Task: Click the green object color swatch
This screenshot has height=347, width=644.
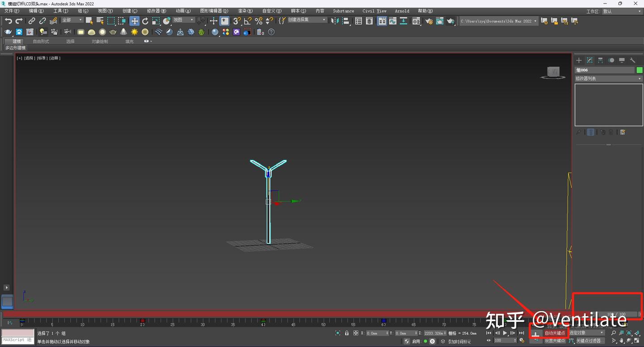Action: [639, 70]
